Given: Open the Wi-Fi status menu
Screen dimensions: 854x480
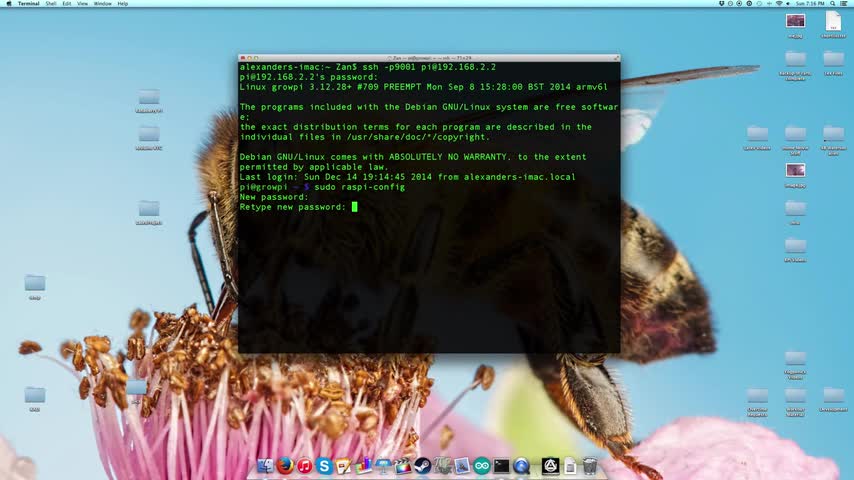Looking at the screenshot, I should 779,3.
